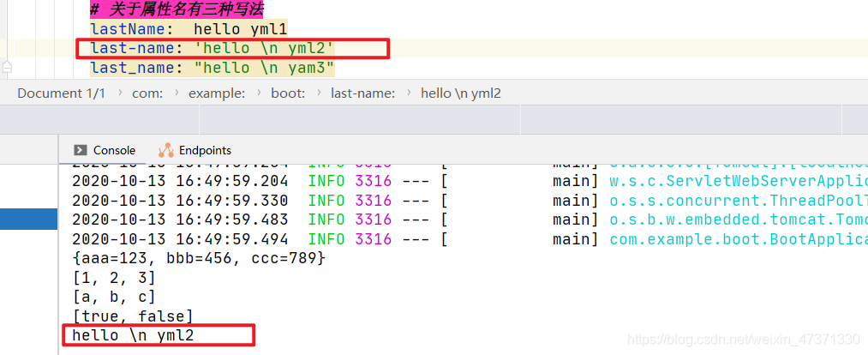Select 'com:' breadcrumb item
Screen dimensions: 868x355
point(147,93)
